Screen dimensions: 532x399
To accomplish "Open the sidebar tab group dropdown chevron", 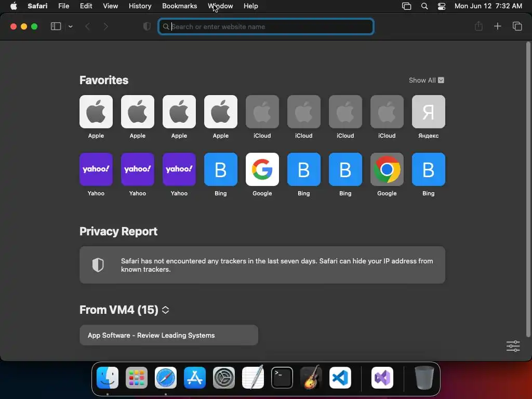I will [x=70, y=26].
